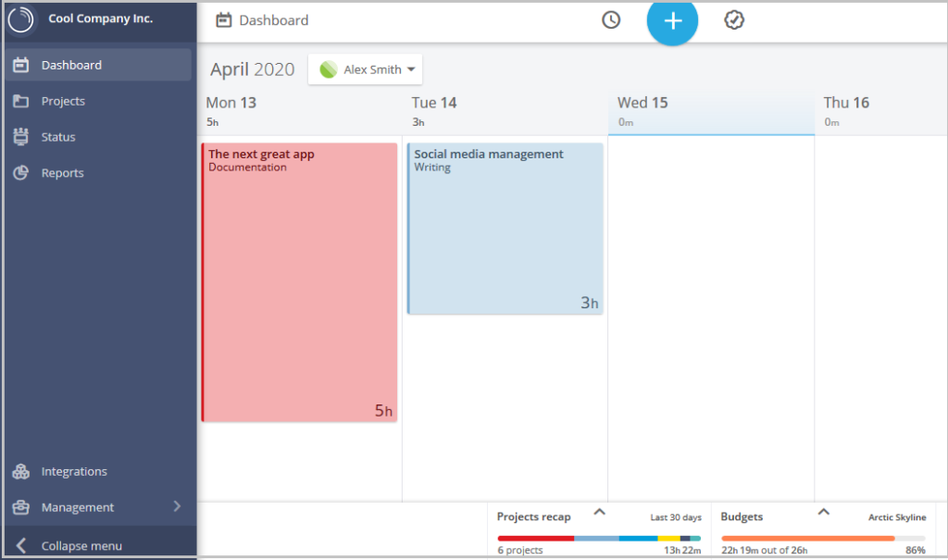The height and width of the screenshot is (560, 948).
Task: Click the Arctic Skyline budget progress bar
Action: click(x=822, y=538)
